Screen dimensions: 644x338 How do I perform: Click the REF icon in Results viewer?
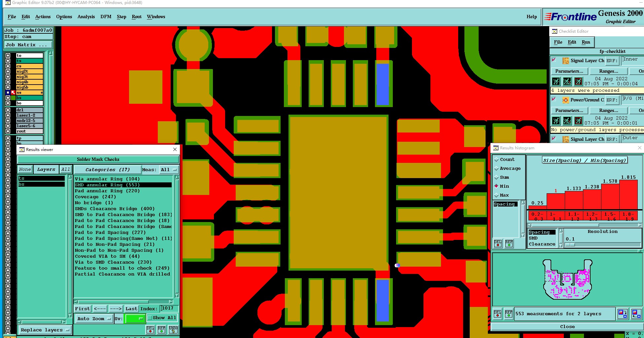pyautogui.click(x=161, y=329)
